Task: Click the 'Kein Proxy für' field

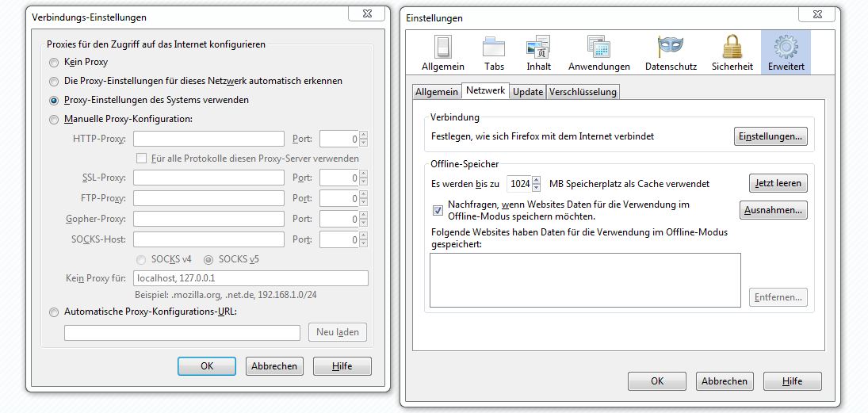Action: (250, 278)
